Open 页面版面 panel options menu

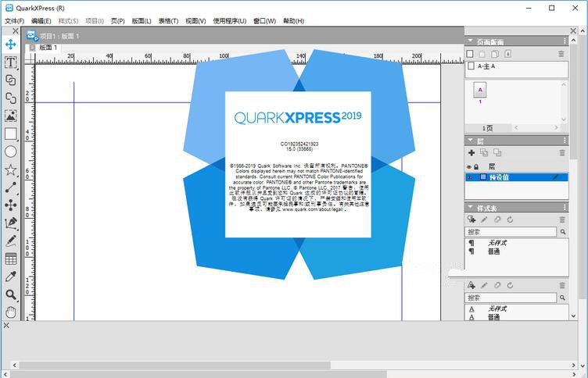(x=565, y=41)
